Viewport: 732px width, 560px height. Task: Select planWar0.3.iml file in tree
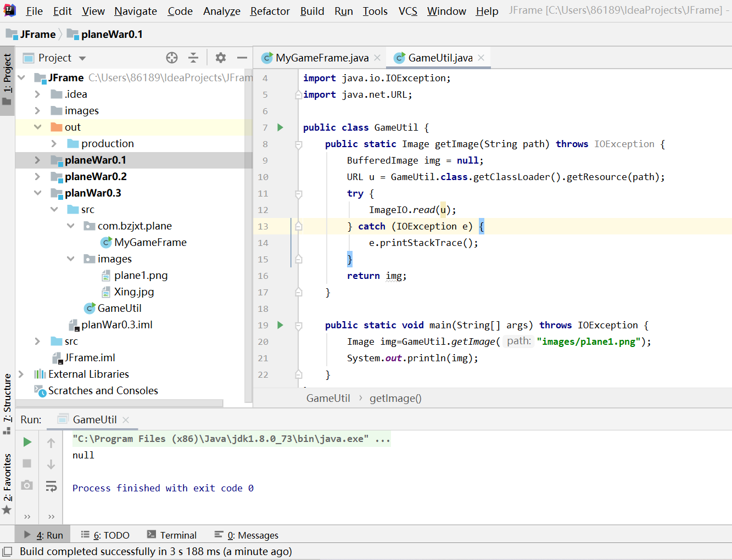pos(110,324)
